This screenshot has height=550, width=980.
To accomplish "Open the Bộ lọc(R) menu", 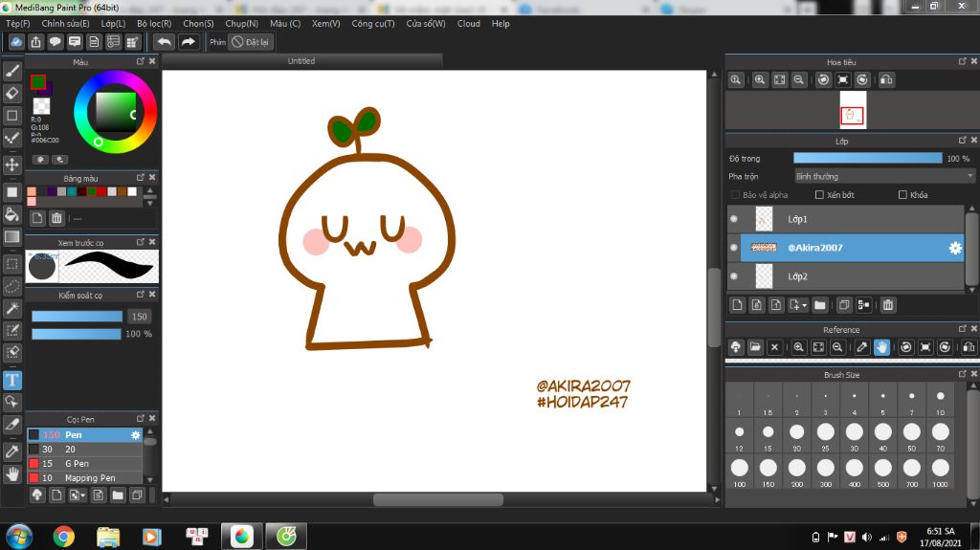I will 154,23.
